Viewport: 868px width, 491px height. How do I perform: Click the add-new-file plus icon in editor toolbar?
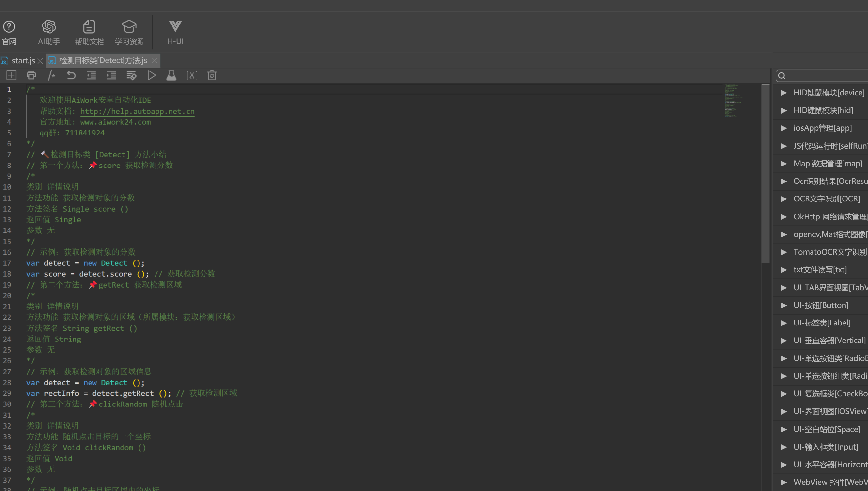(x=11, y=75)
